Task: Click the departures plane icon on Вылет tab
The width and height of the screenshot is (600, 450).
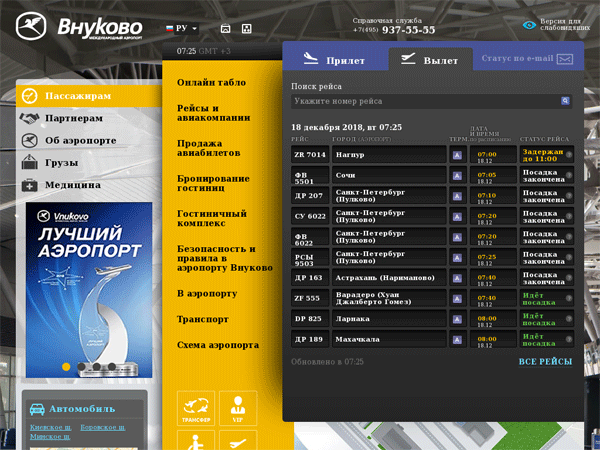Action: click(408, 58)
